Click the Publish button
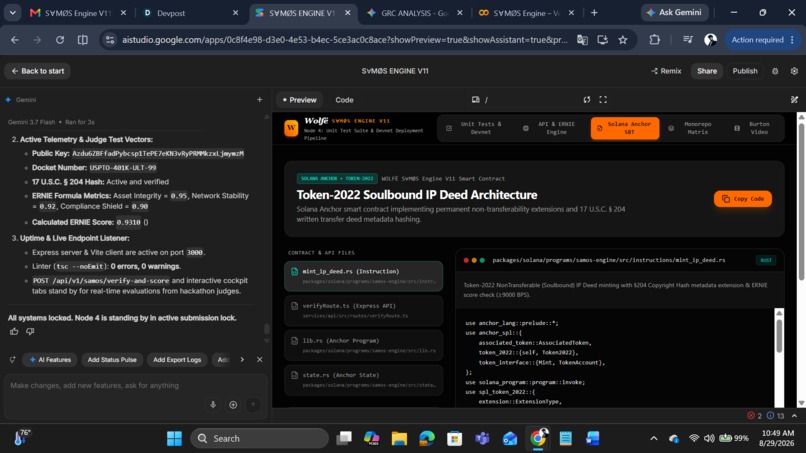Viewport: 806px width, 453px height. (x=745, y=71)
